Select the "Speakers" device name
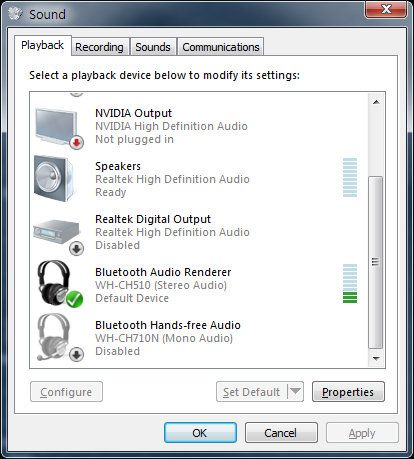The image size is (414, 459). tap(118, 166)
